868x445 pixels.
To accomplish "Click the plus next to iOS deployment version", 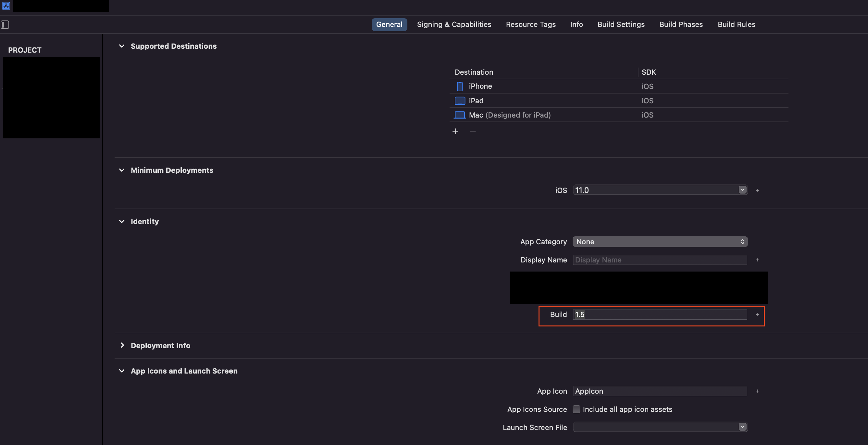I will click(x=757, y=190).
